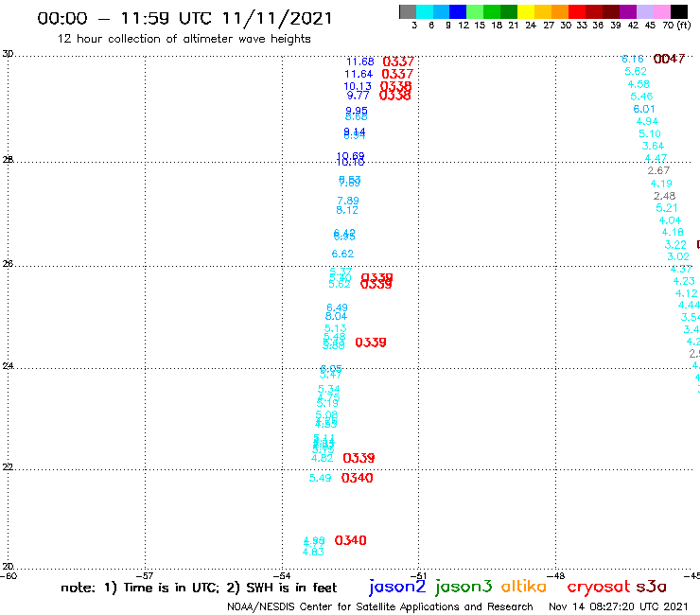This screenshot has width=700, height=615.
Task: Click the pink swatch near the scale end
Action: [661, 11]
